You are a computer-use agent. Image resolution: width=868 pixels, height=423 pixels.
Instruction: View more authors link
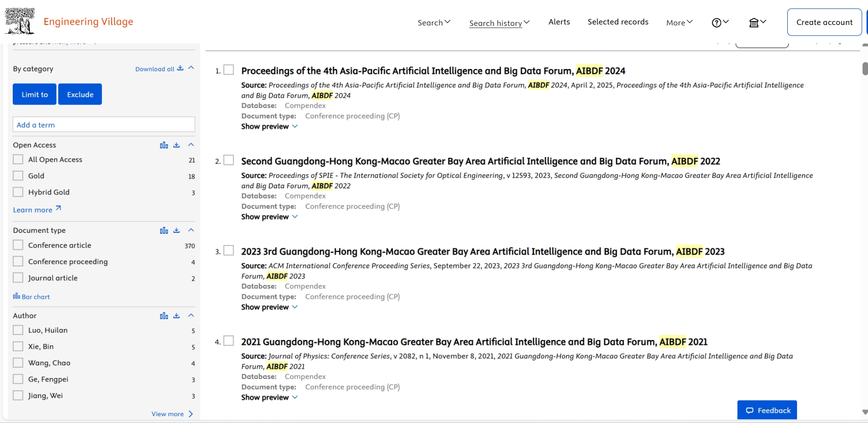click(172, 414)
